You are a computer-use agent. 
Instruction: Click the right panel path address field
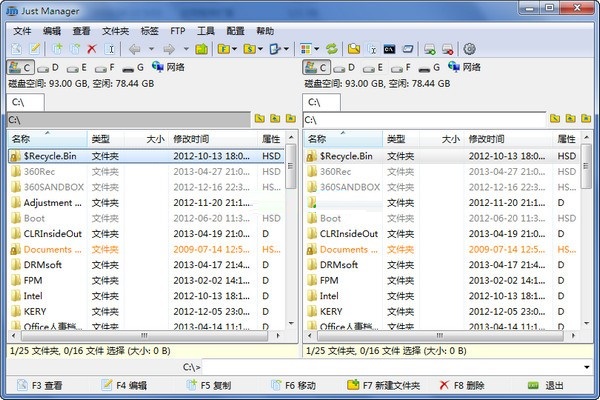coord(424,120)
